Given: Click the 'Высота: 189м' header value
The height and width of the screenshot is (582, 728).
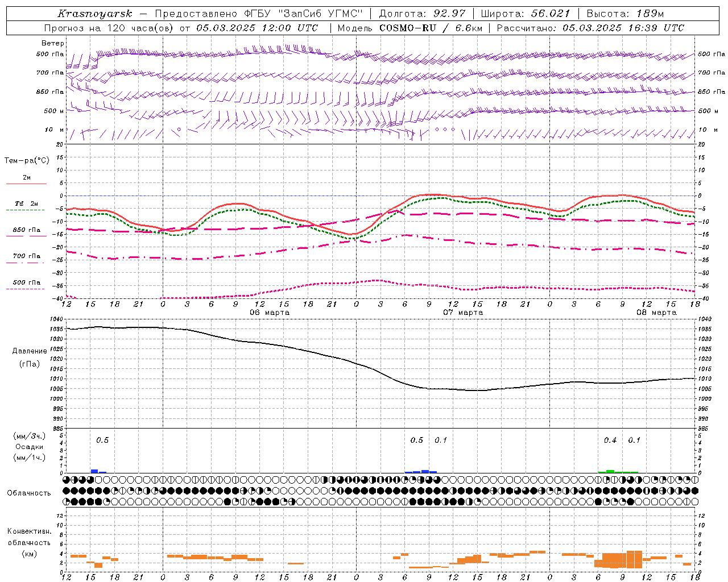Looking at the screenshot, I should (625, 14).
